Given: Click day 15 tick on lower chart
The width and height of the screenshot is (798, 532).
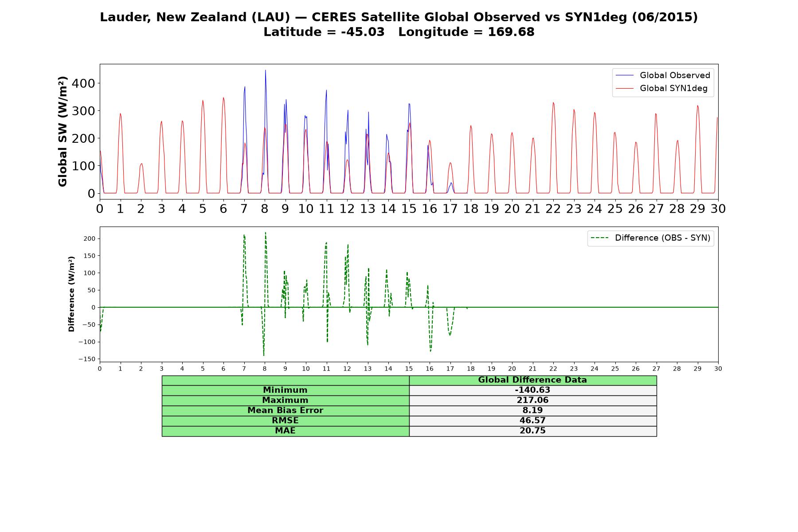Looking at the screenshot, I should [x=409, y=368].
